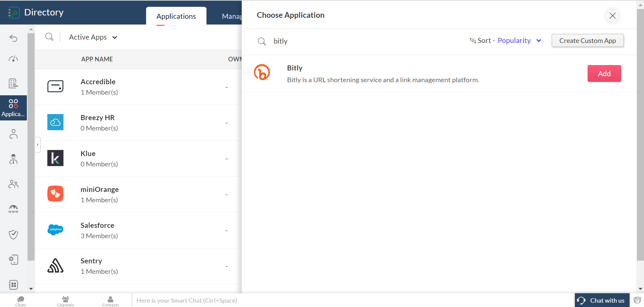This screenshot has height=307, width=644.
Task: Open the Breezy HR app name
Action: [x=98, y=117]
